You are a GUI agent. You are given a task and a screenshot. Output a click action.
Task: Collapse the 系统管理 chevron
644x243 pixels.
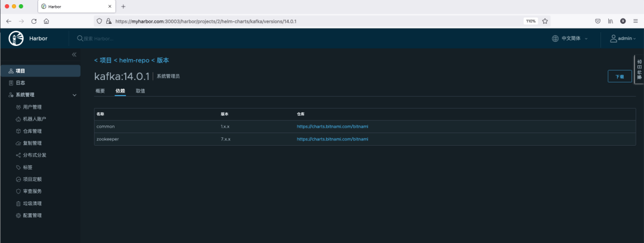pyautogui.click(x=75, y=95)
